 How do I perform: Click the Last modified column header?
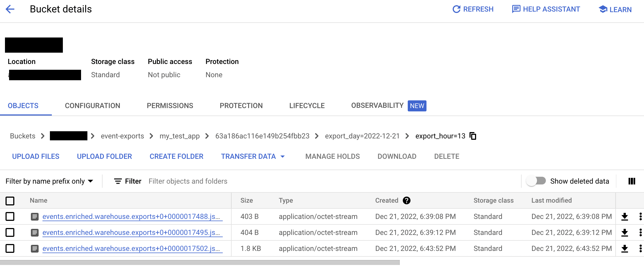tap(552, 200)
